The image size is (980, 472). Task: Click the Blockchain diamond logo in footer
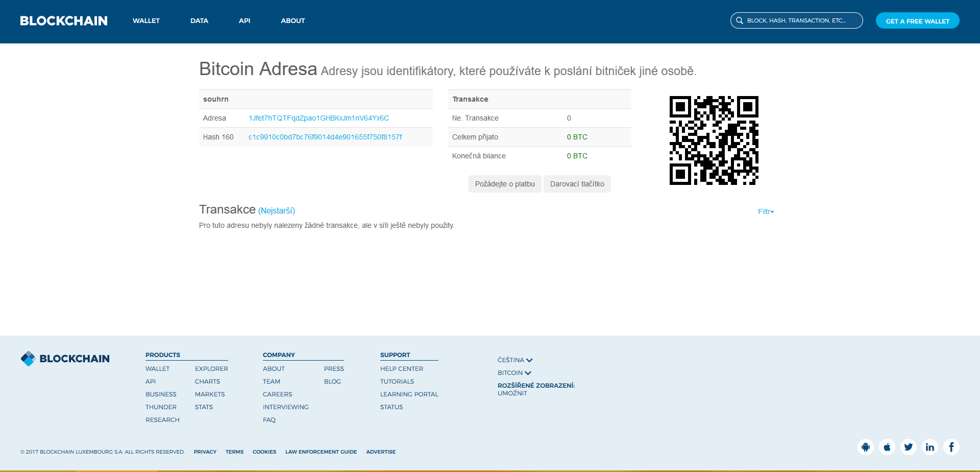(28, 359)
